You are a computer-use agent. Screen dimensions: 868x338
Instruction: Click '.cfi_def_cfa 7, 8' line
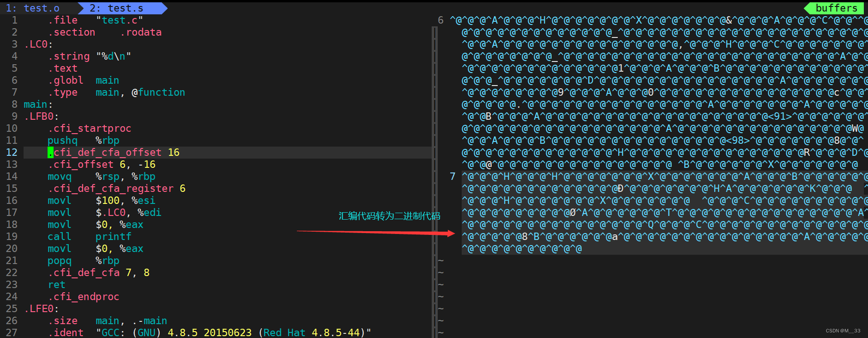click(x=98, y=273)
